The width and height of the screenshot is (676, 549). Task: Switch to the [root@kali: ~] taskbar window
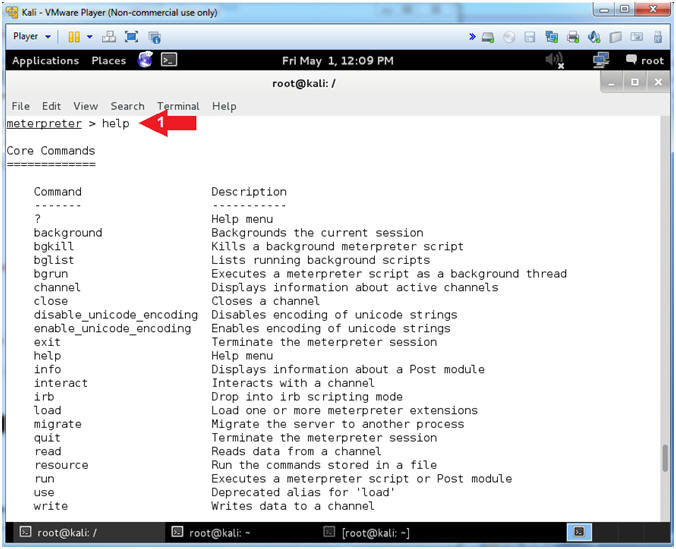pyautogui.click(x=393, y=533)
